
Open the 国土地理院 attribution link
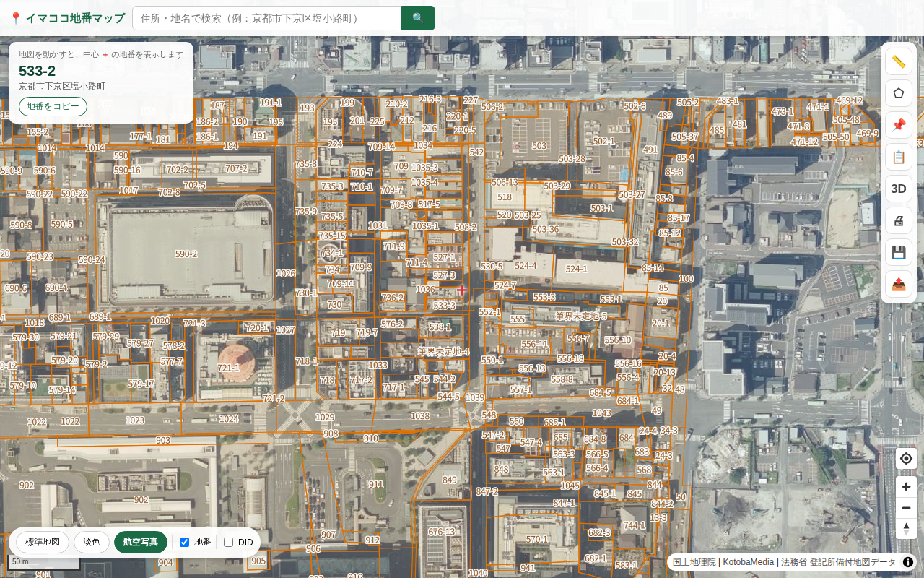point(694,562)
